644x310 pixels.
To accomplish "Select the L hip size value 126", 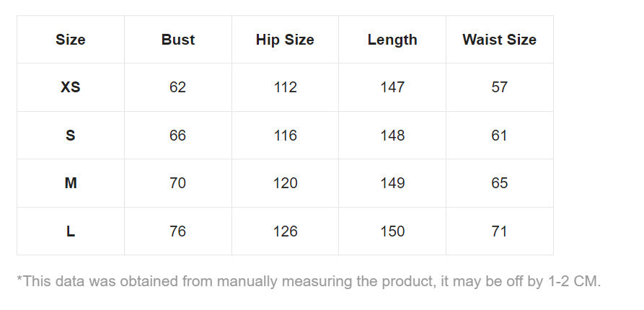I will pyautogui.click(x=286, y=231).
